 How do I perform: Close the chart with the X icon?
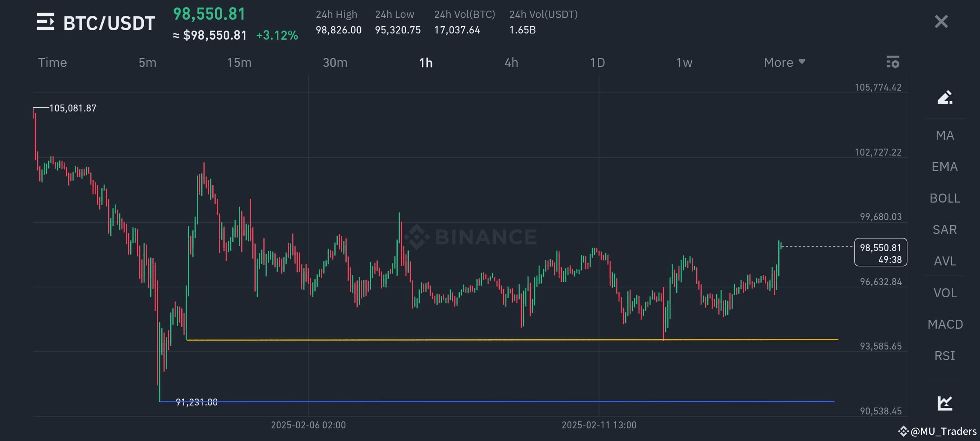(941, 21)
